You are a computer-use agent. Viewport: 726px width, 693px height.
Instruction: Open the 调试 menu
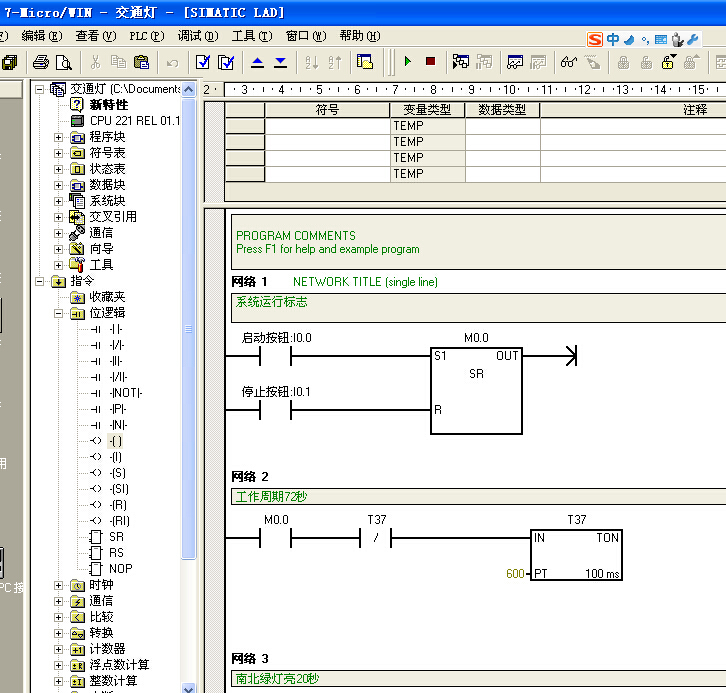(196, 35)
